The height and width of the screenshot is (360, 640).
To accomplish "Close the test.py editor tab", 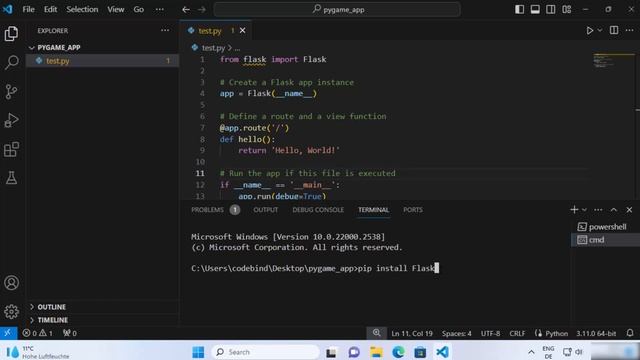I will coord(242,31).
